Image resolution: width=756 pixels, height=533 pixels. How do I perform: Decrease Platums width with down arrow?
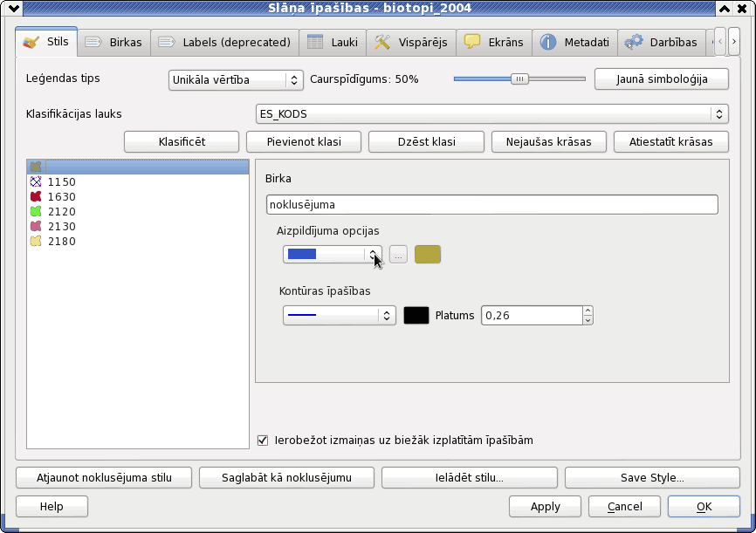[588, 320]
